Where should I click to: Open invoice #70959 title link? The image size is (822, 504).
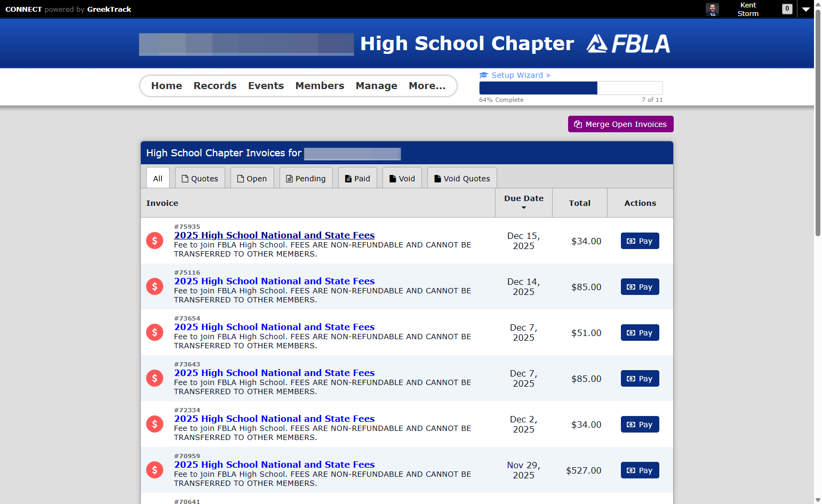tap(274, 465)
